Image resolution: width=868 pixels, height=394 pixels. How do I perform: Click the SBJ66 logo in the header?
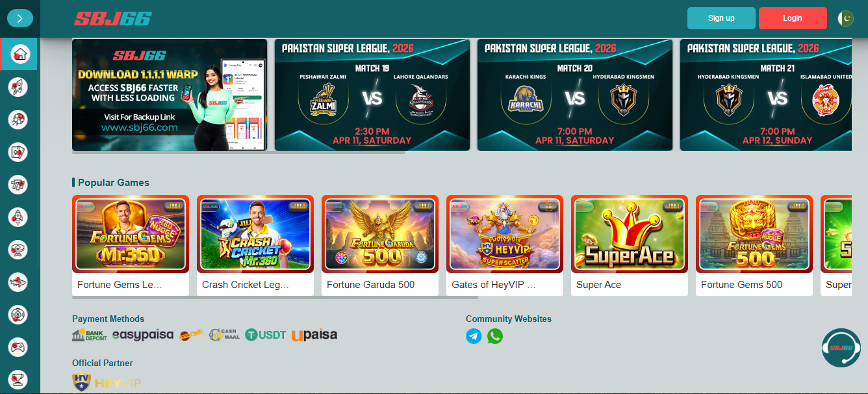(x=112, y=19)
